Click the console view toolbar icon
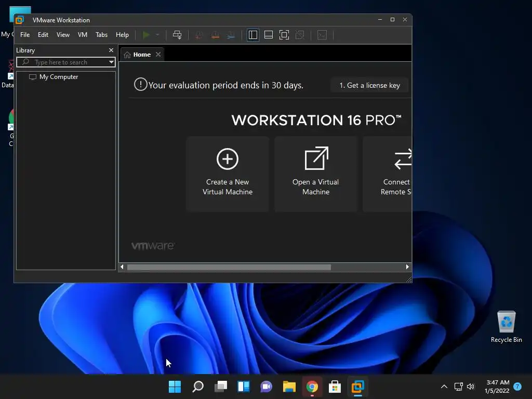Screen dimensions: 532x399 [x=322, y=35]
